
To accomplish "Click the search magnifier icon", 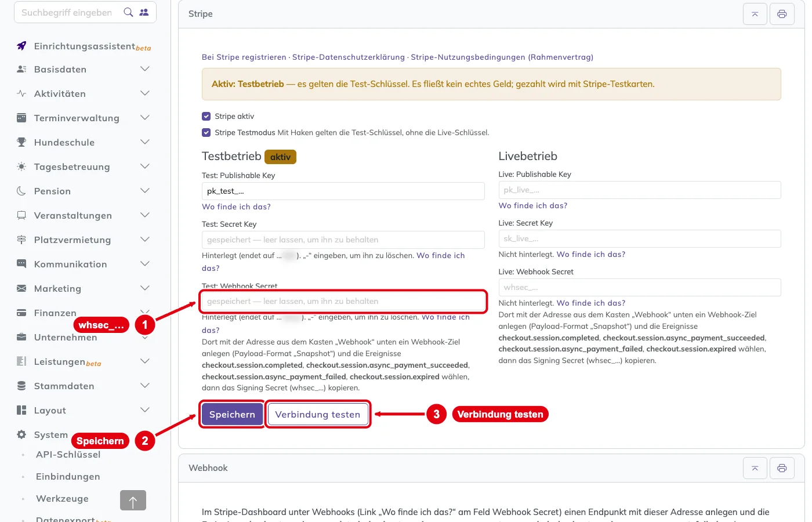I will tap(128, 12).
